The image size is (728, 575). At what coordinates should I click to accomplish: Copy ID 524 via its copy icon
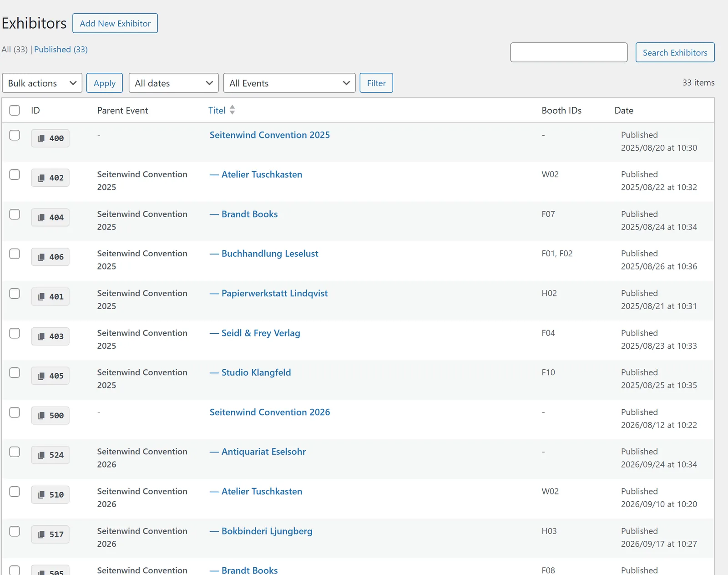tap(41, 455)
